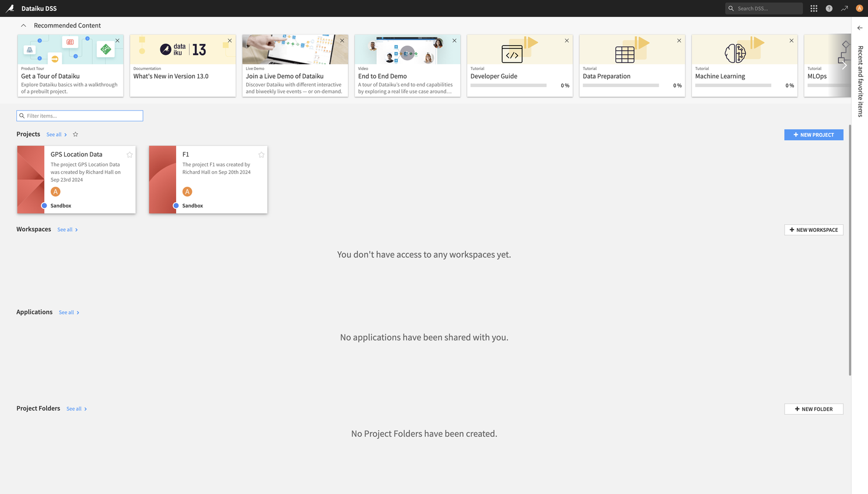868x494 pixels.
Task: Collapse the Recommended Content section
Action: (23, 26)
